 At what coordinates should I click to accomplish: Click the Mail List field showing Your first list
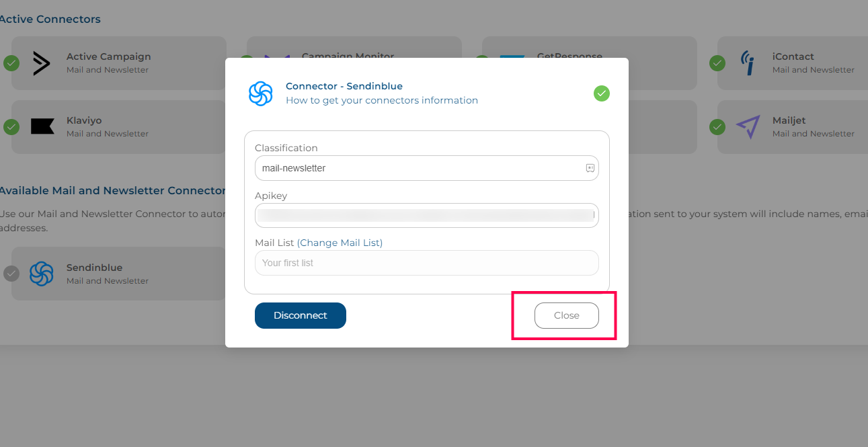[x=427, y=263]
